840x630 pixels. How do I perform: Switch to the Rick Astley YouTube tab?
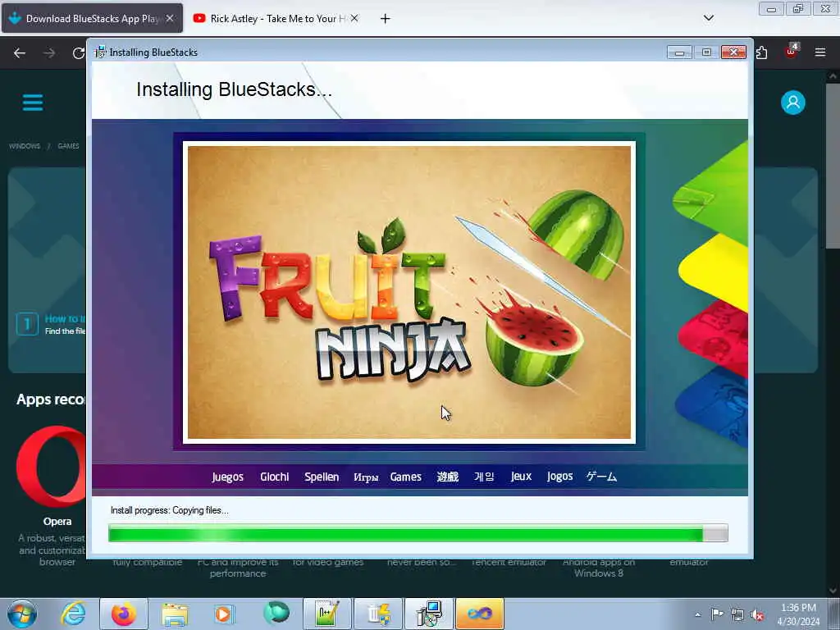point(276,19)
